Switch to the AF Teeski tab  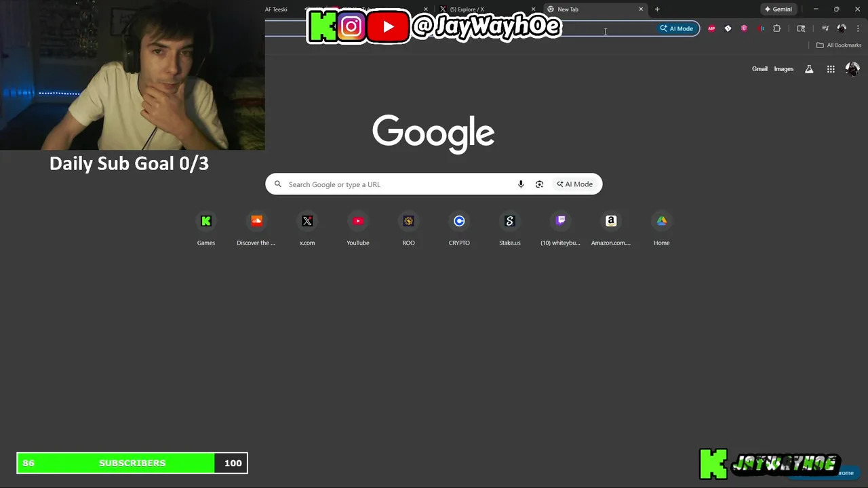click(x=276, y=9)
